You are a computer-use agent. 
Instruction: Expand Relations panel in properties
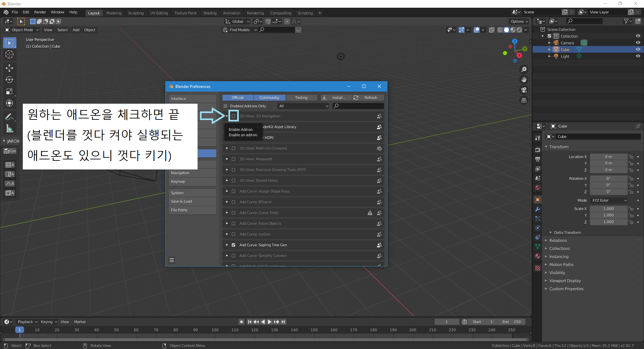click(558, 241)
